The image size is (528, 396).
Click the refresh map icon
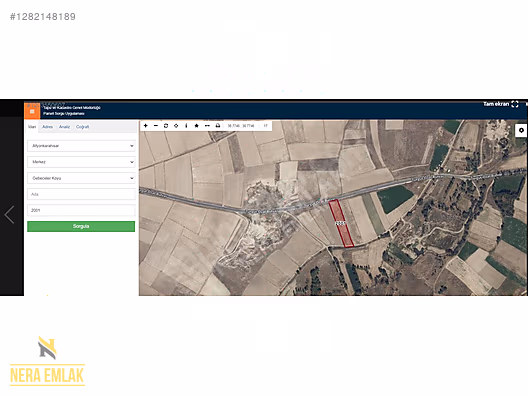[166, 126]
